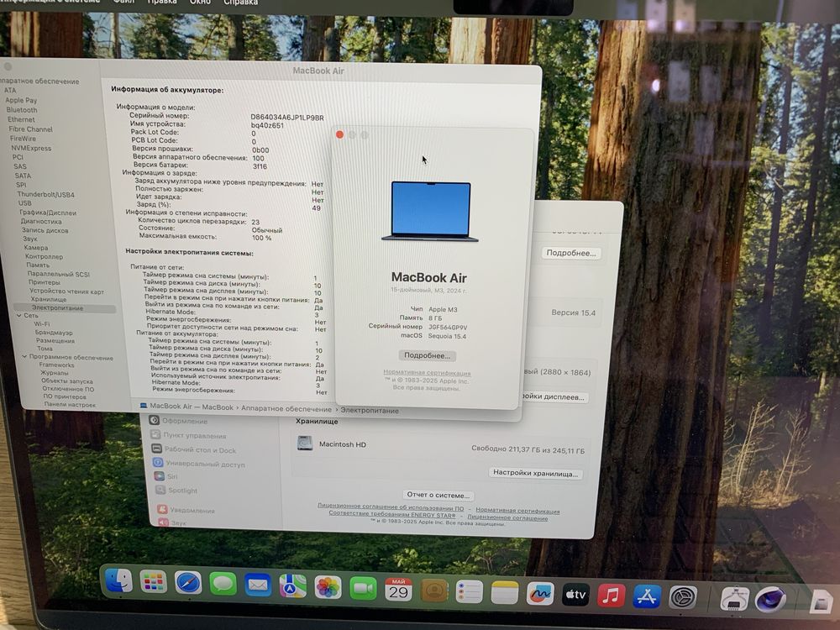
Task: Close the About MacBook Air window
Action: coord(339,134)
